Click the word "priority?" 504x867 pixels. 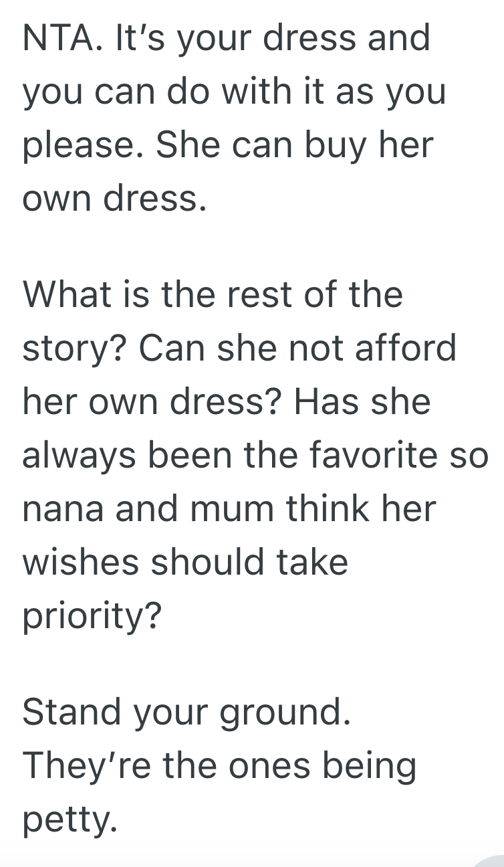click(x=92, y=617)
